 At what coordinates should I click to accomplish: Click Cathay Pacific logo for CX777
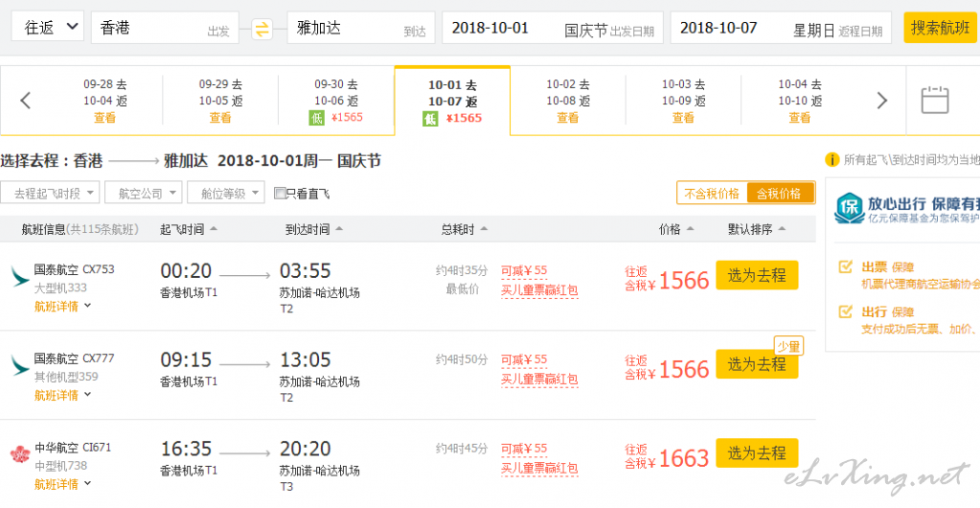tap(19, 365)
